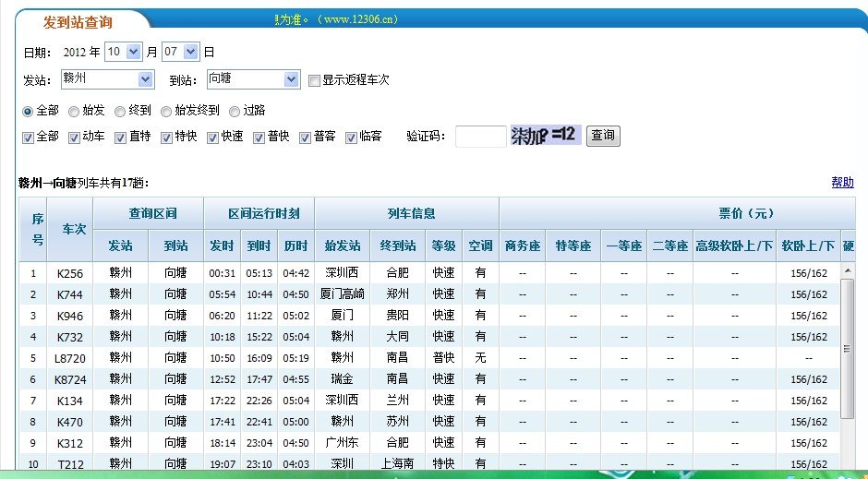
Task: Click the 终到站 column header
Action: [x=397, y=245]
